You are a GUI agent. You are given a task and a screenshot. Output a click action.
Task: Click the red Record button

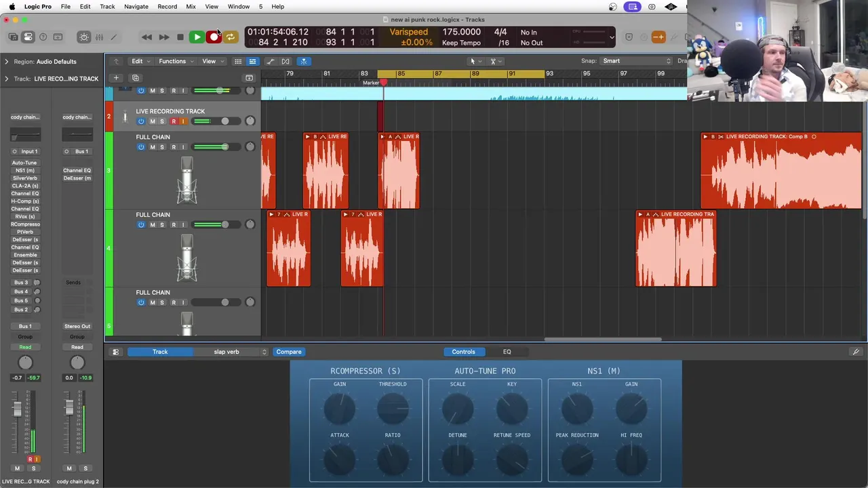(214, 37)
